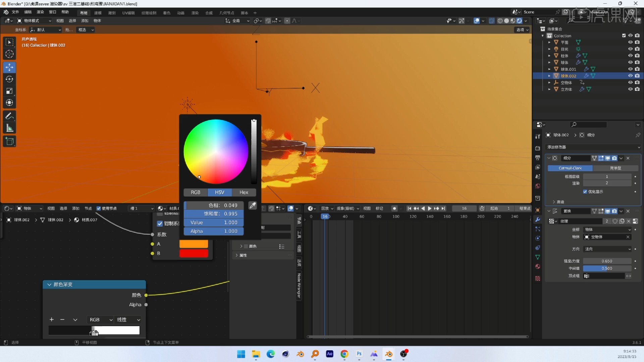Disable render camera for 日光 in outliner
Screen dimensions: 644x362
tap(637, 49)
